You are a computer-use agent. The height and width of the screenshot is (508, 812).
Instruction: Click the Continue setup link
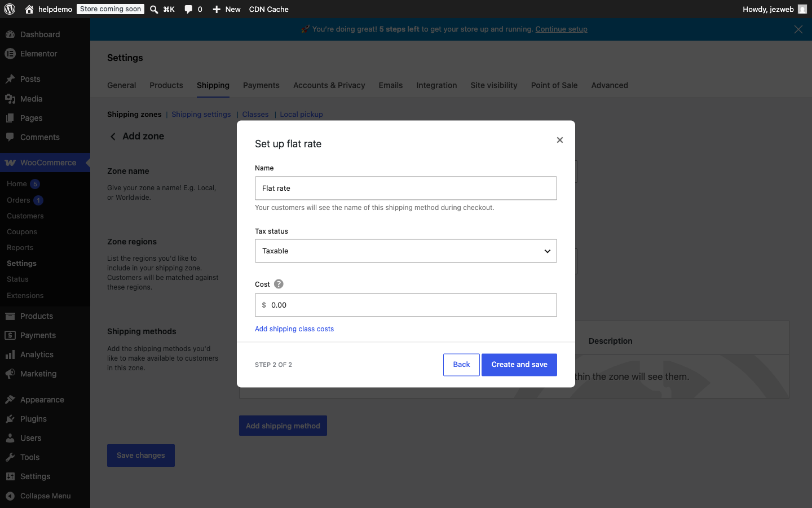(x=561, y=29)
